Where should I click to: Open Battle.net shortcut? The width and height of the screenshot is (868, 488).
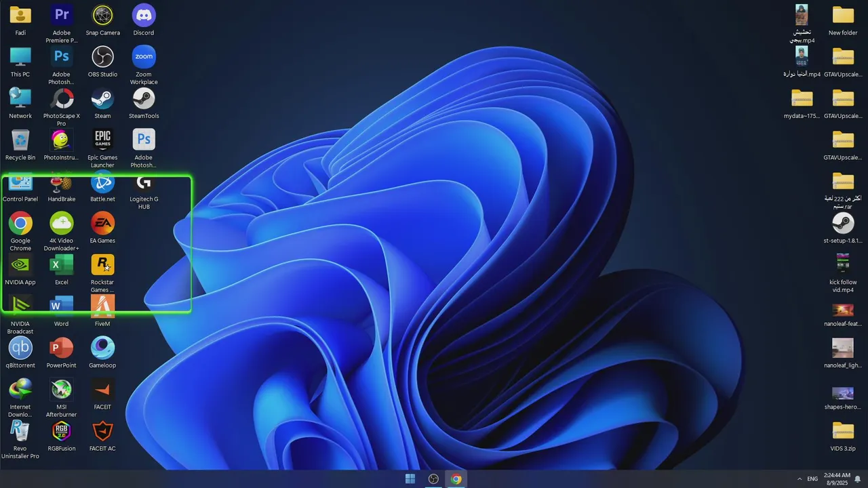102,183
